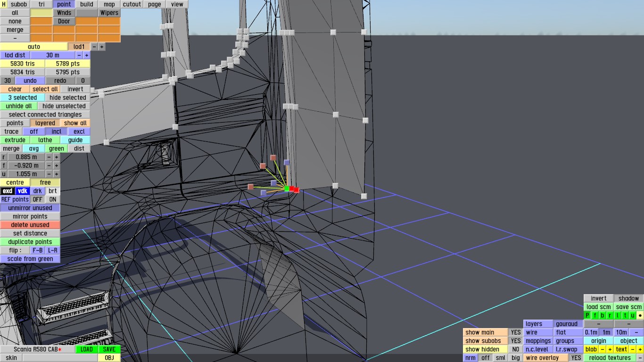Select the build tab in the top bar
Screen dimensions: 644x362
87,4
